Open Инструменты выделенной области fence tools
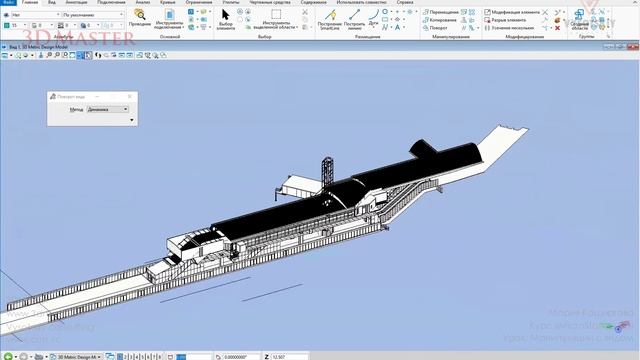640x360 pixels. pos(276,19)
